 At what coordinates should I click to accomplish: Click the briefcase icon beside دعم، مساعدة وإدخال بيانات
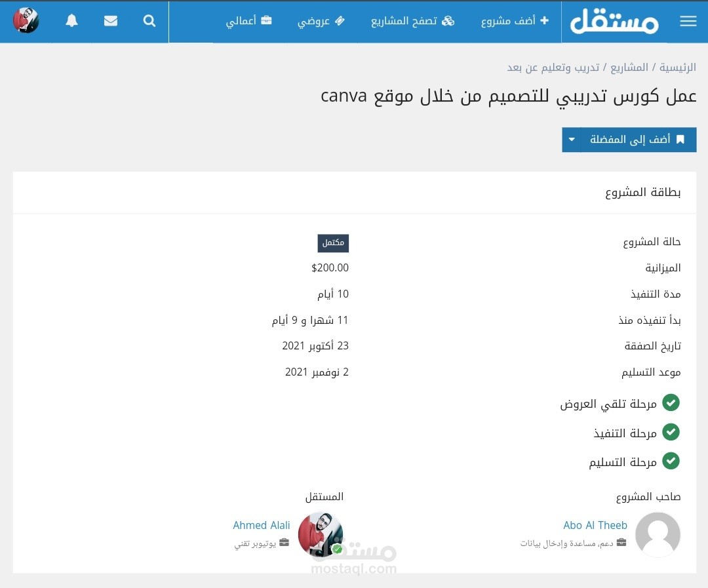pos(621,542)
